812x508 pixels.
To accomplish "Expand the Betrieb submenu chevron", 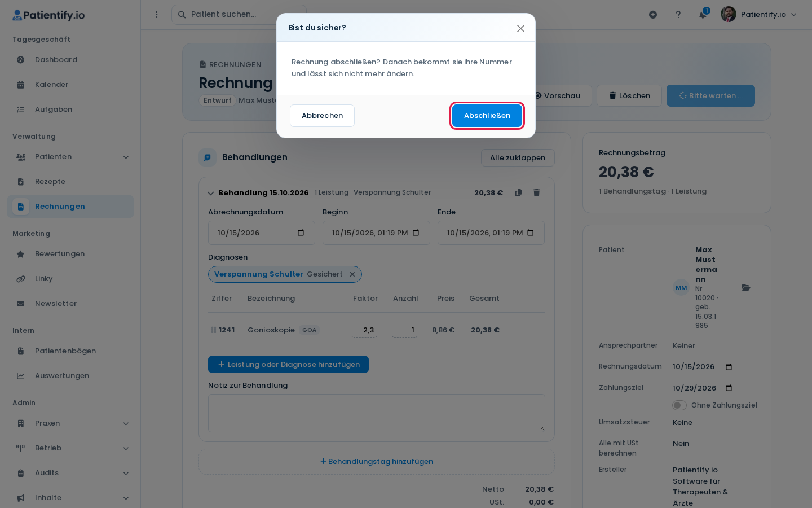I will coord(126,449).
